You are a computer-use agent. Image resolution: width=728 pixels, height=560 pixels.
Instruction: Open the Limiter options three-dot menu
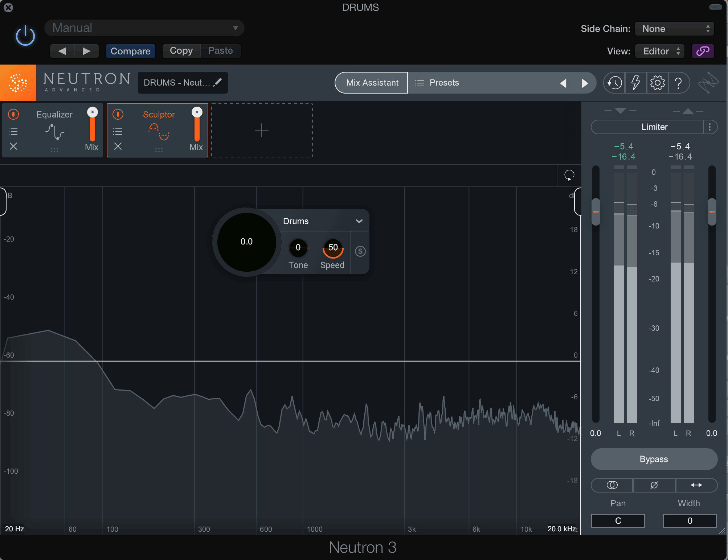click(x=710, y=127)
